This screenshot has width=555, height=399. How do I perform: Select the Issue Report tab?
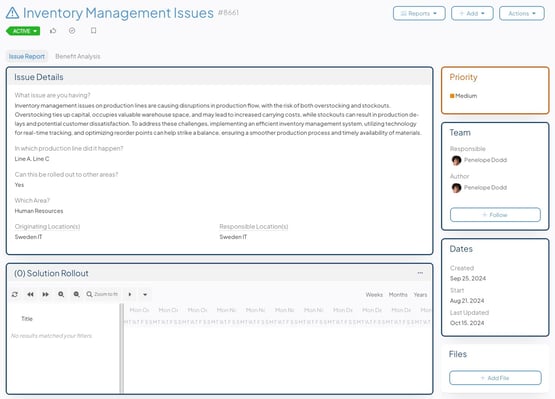(x=27, y=56)
